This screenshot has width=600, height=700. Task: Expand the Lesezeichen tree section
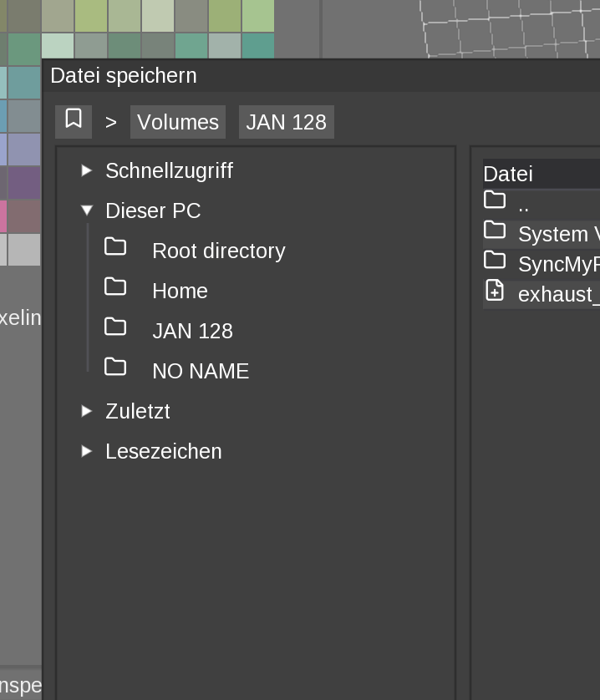[87, 450]
